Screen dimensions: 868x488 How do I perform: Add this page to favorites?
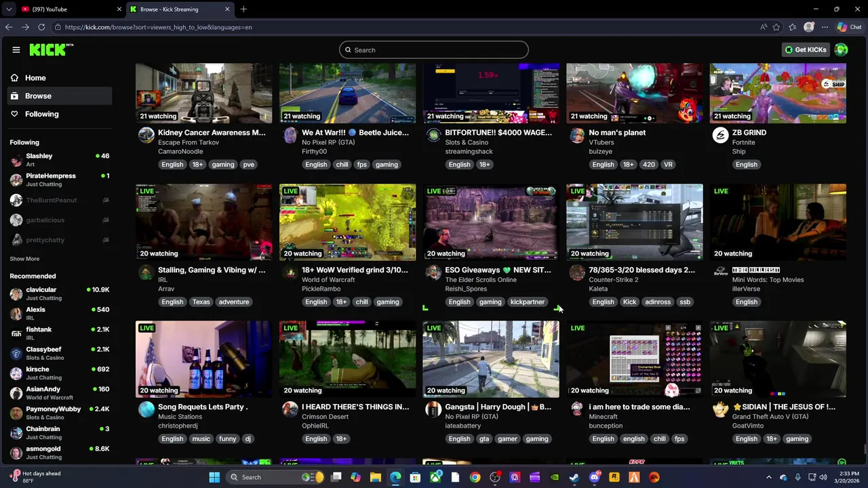click(776, 27)
